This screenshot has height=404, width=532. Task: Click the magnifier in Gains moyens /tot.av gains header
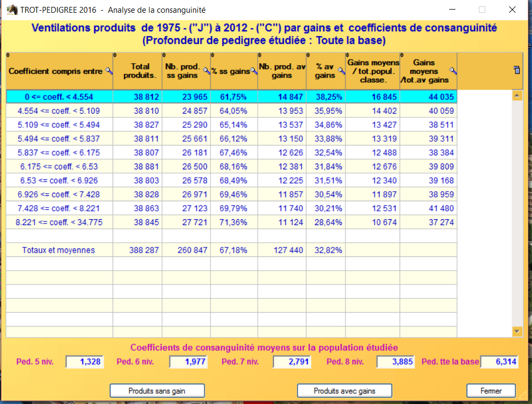click(x=453, y=71)
